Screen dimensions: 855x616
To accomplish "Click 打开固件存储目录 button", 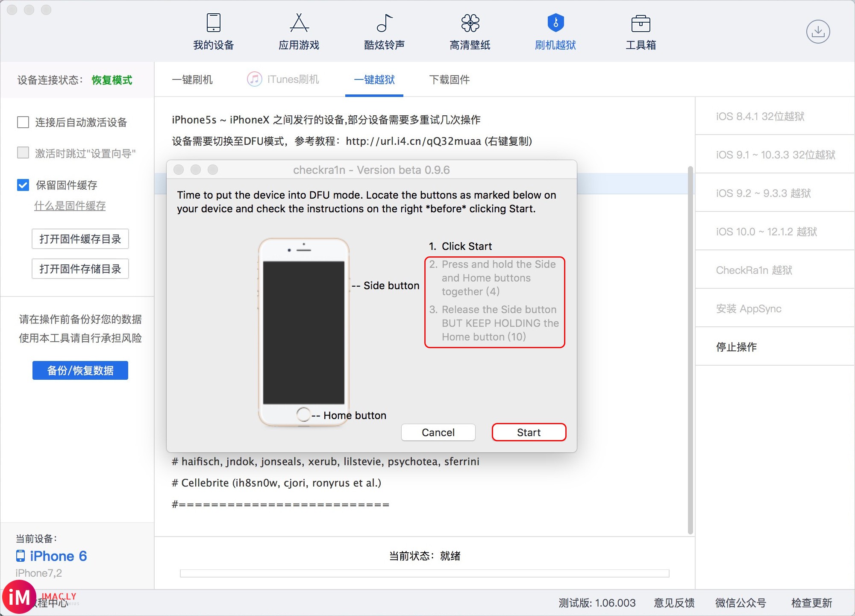I will [80, 269].
